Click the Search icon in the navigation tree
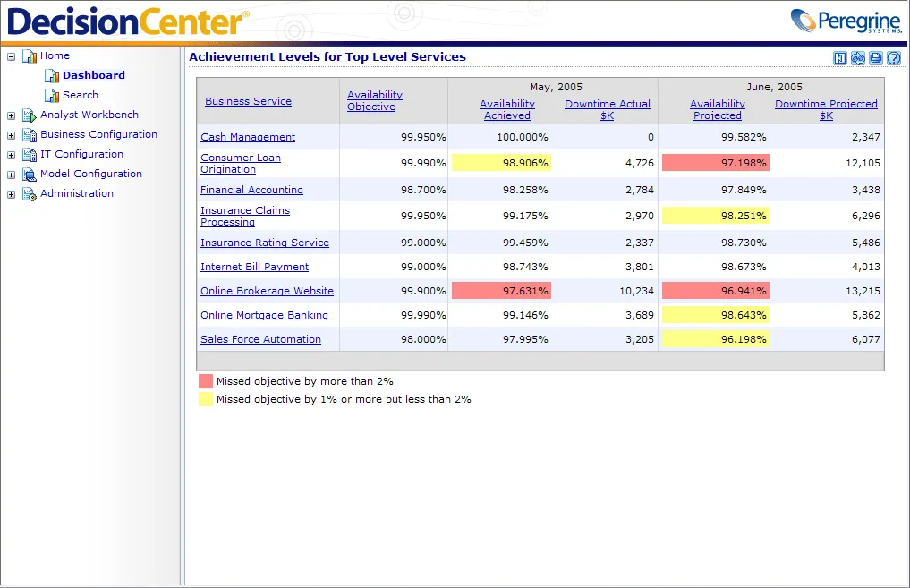This screenshot has width=910, height=588. click(x=52, y=95)
